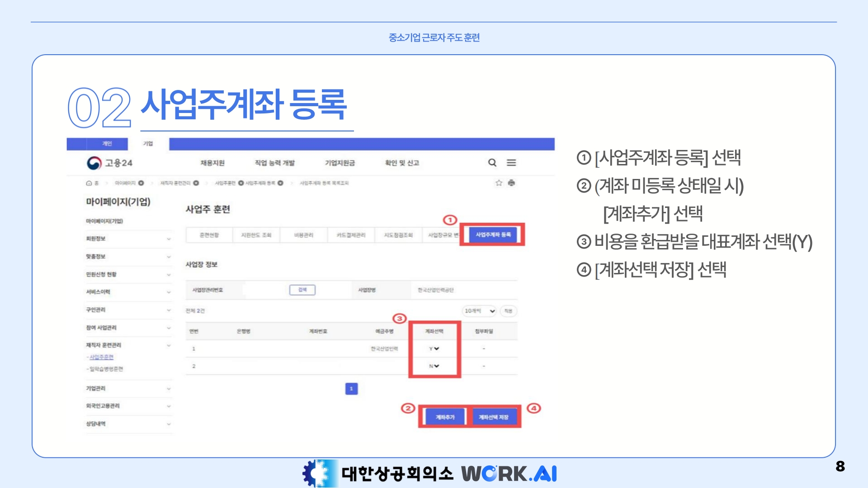The width and height of the screenshot is (868, 488).
Task: Switch to the 개인 tab
Action: 107,144
